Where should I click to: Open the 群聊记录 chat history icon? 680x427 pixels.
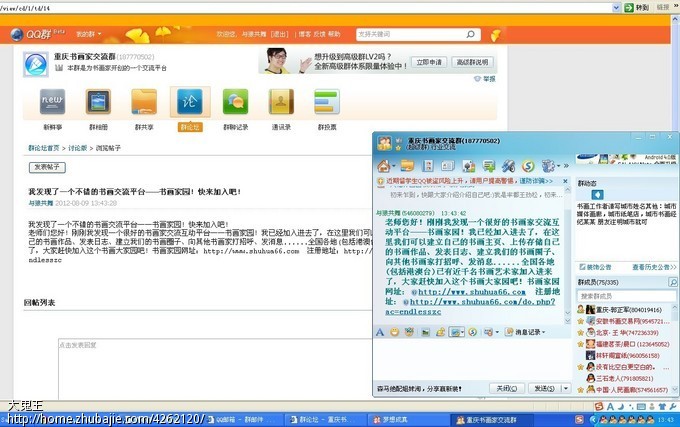point(235,102)
